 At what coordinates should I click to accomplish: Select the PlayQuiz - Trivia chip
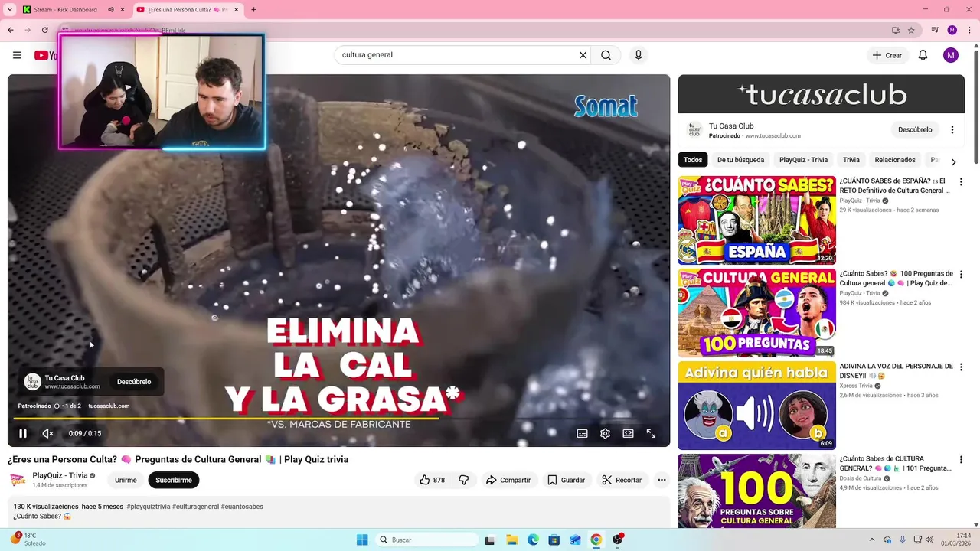pyautogui.click(x=803, y=160)
